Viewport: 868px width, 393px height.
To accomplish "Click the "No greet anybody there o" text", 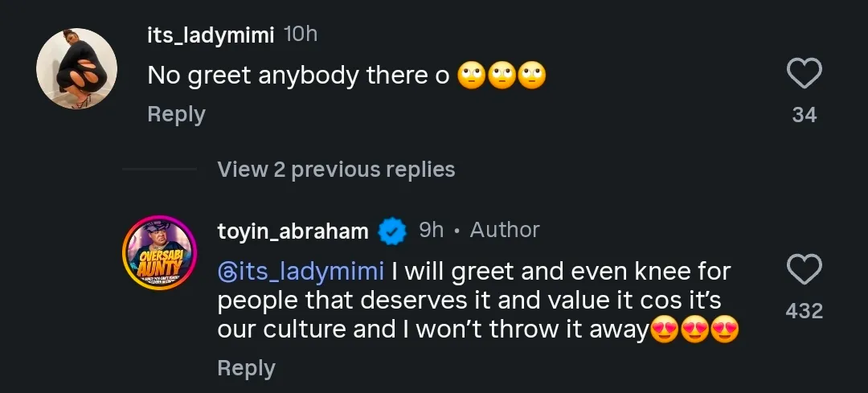I will coord(298,76).
